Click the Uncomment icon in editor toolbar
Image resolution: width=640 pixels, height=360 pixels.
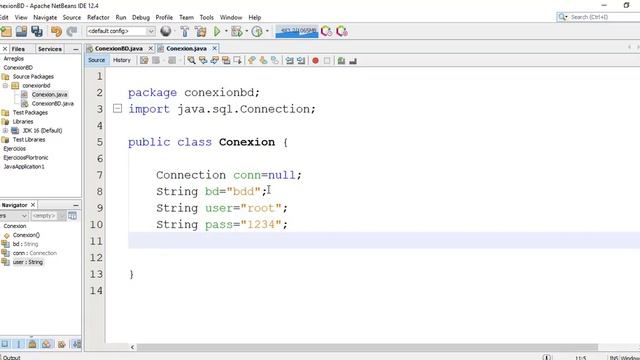coord(353,60)
